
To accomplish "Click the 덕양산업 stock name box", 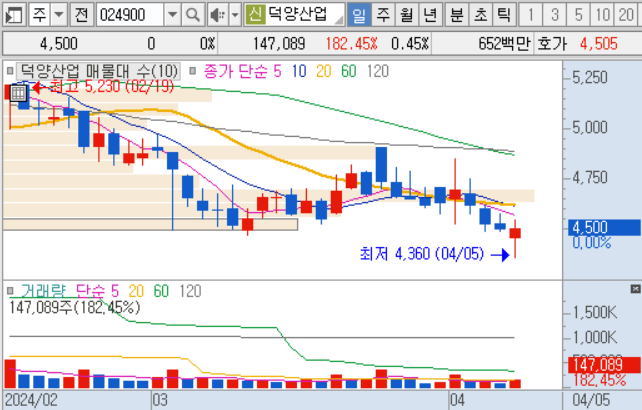I will 305,15.
